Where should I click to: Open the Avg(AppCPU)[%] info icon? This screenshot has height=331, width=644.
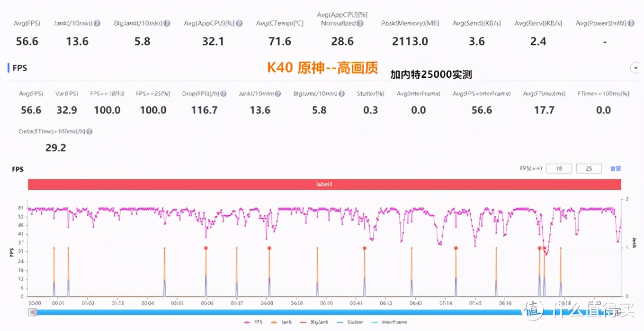[x=239, y=23]
